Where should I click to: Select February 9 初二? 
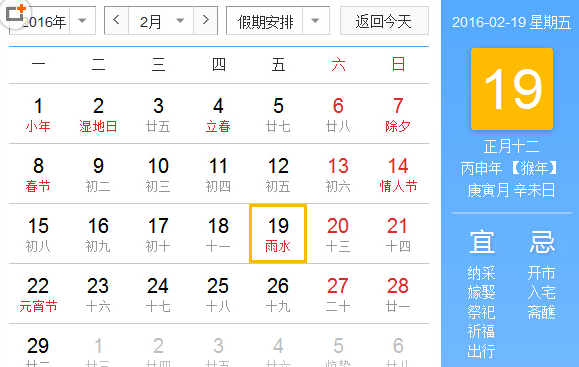click(x=98, y=174)
